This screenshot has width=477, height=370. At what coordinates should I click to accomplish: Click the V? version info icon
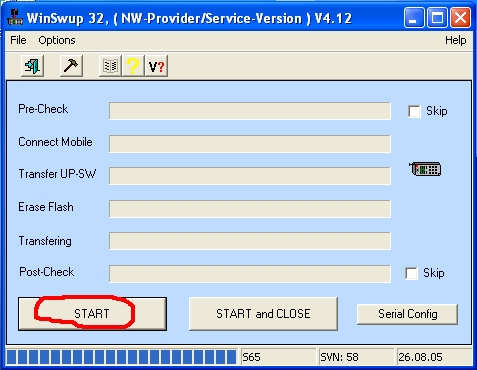coord(156,66)
